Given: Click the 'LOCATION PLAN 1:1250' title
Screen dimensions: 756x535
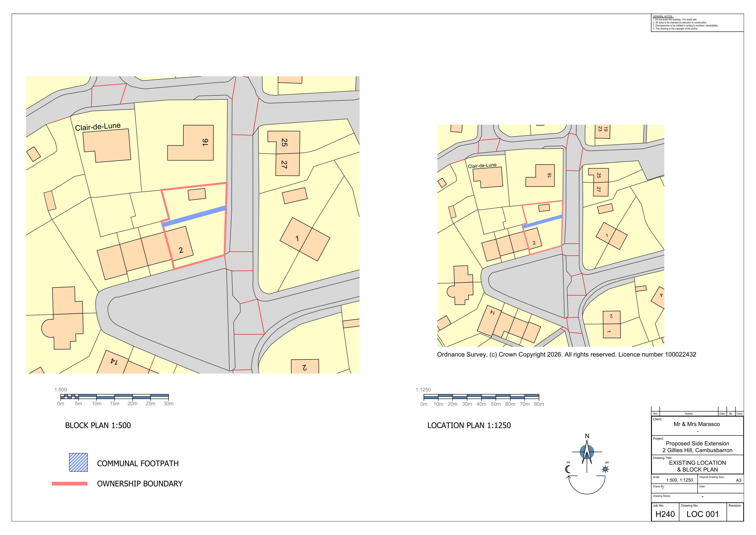Looking at the screenshot, I should click(x=469, y=426).
